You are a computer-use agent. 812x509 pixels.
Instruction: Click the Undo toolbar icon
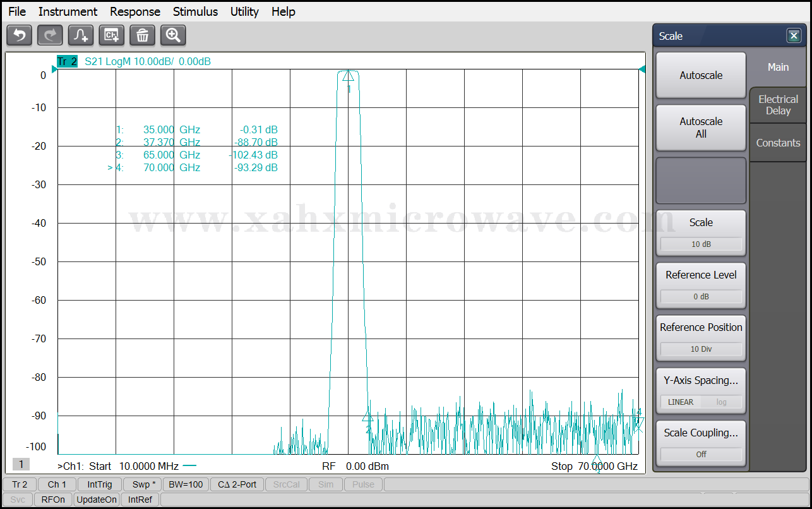tap(19, 35)
